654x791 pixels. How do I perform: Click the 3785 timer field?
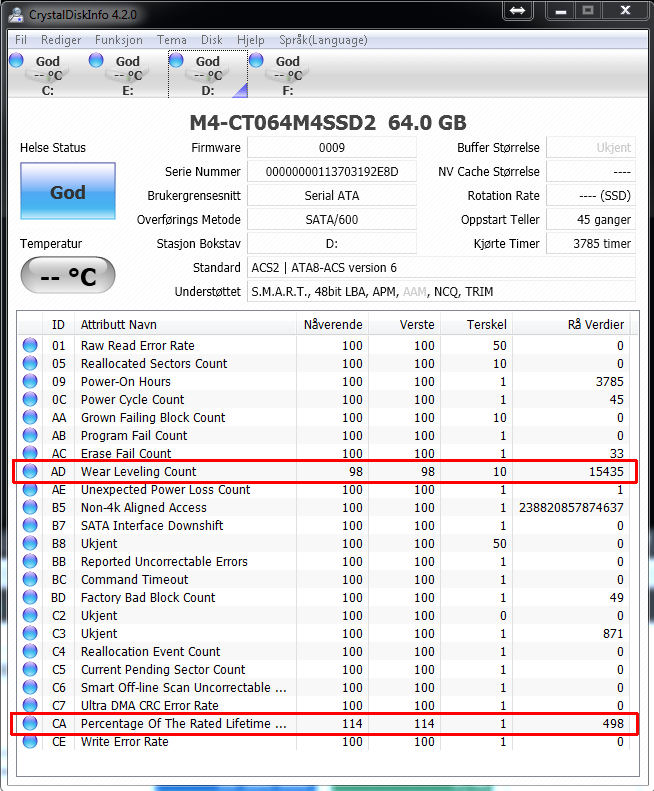tap(591, 244)
